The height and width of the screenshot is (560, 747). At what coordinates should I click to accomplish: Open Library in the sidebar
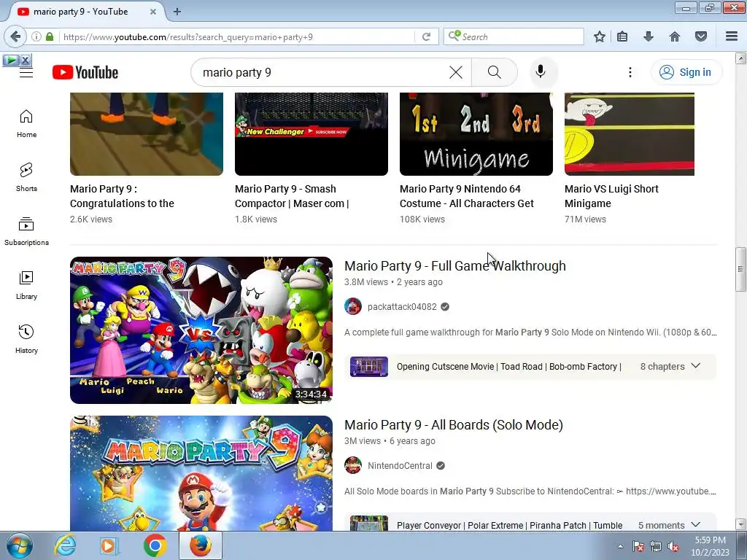tap(26, 285)
